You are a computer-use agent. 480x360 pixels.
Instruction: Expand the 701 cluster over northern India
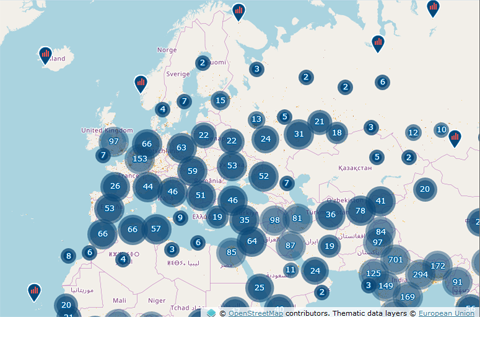tap(395, 259)
